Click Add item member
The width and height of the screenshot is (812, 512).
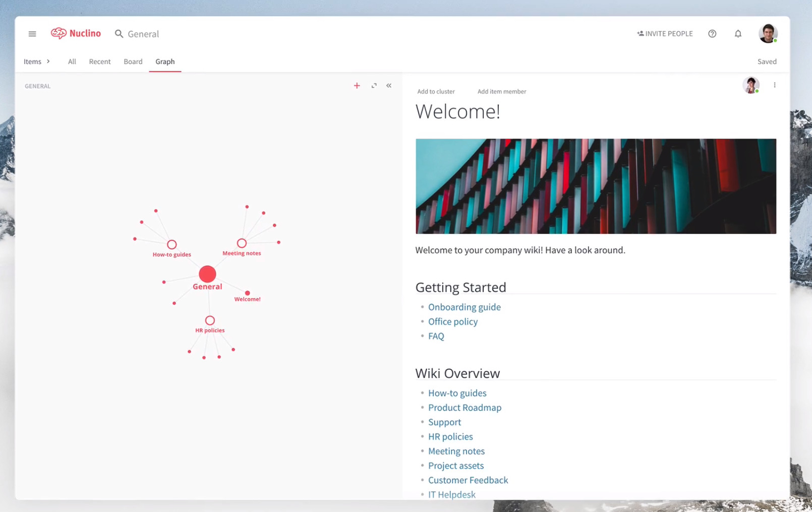pos(502,92)
